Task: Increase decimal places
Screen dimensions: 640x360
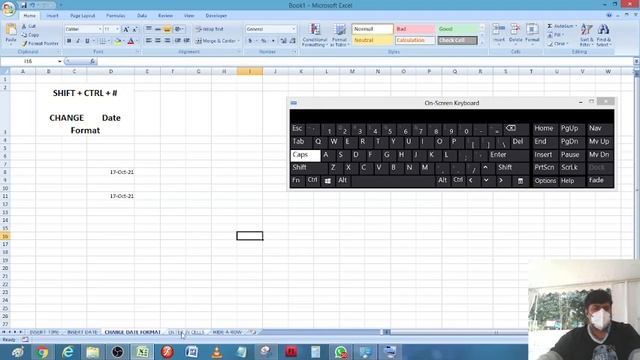Action: pos(283,41)
